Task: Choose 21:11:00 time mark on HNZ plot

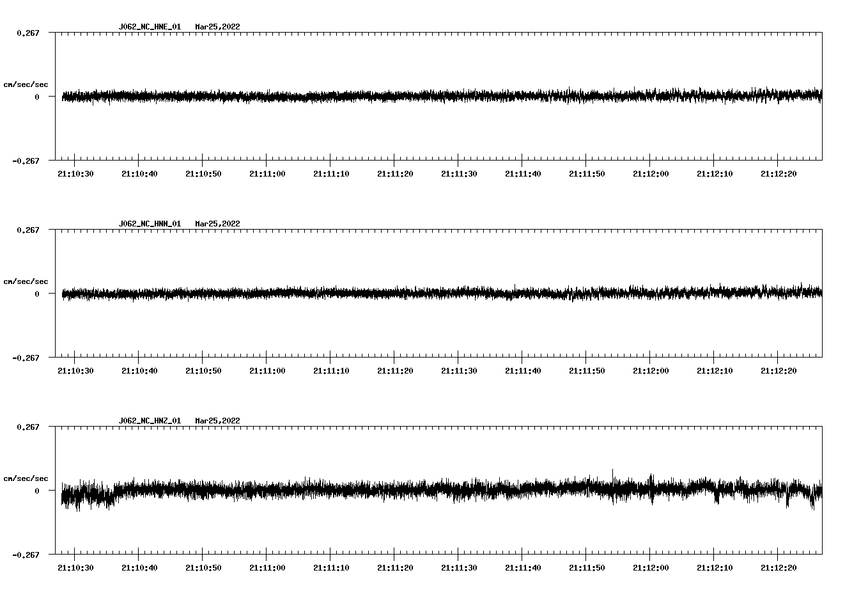Action: [x=267, y=568]
